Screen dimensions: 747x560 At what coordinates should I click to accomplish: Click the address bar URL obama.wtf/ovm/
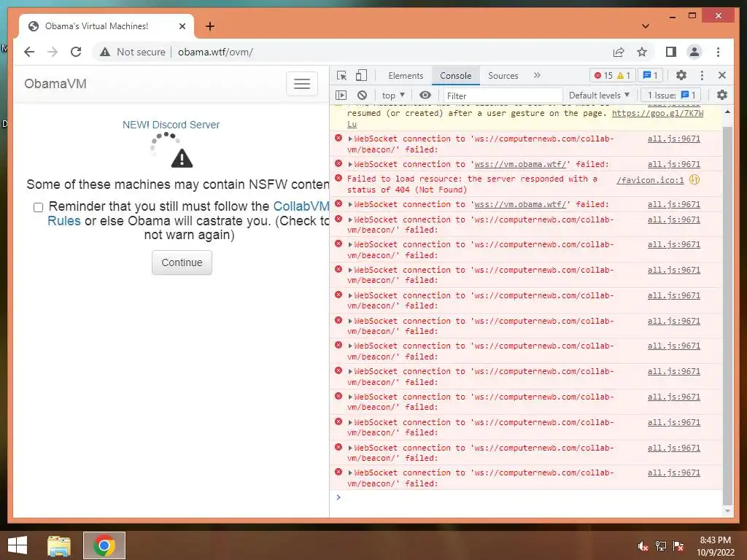point(215,52)
